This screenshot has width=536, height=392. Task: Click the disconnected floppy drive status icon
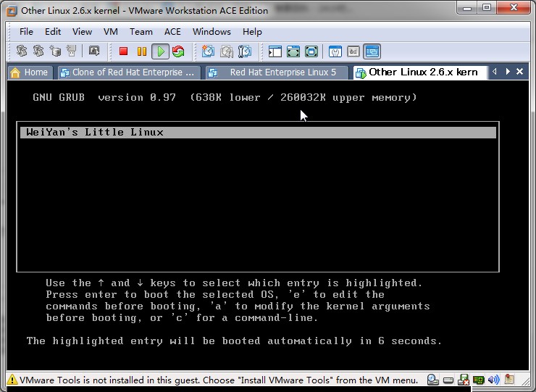pos(464,380)
